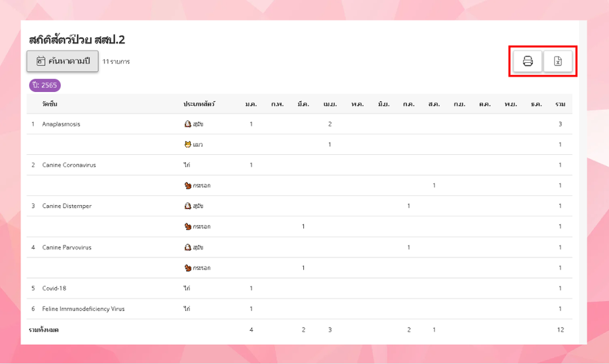The height and width of the screenshot is (364, 609).
Task: Click squirrel icon under the Canine Parvovirus row
Action: [x=187, y=267]
